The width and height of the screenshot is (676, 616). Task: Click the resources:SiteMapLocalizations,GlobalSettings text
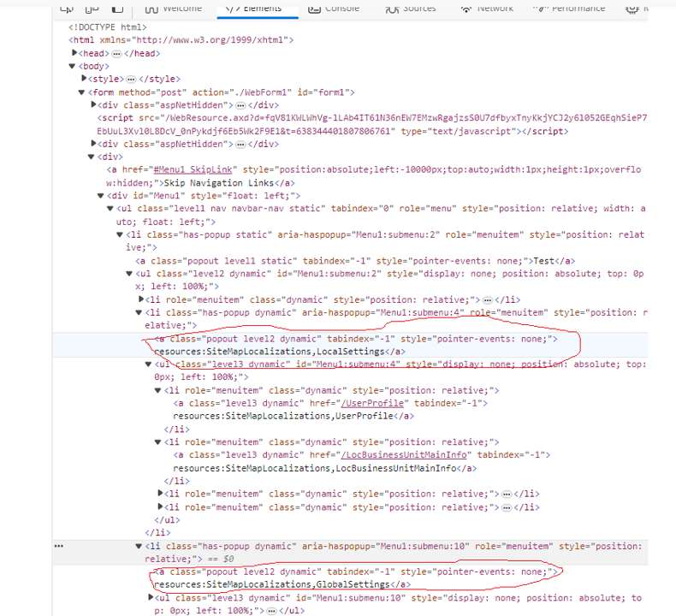pos(271,584)
